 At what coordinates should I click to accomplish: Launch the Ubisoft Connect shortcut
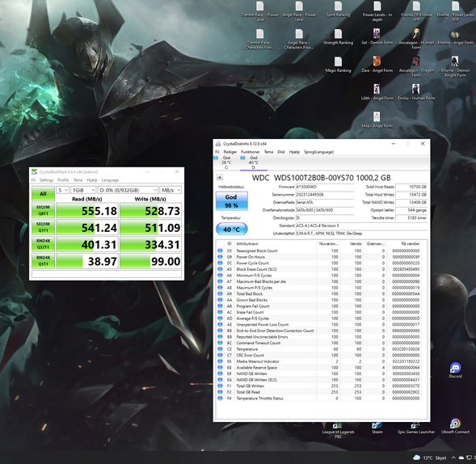455,426
